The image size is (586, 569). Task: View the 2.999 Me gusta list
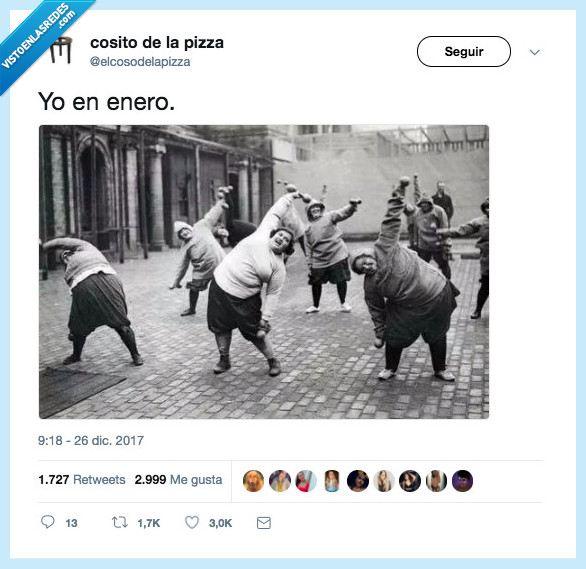[x=178, y=479]
